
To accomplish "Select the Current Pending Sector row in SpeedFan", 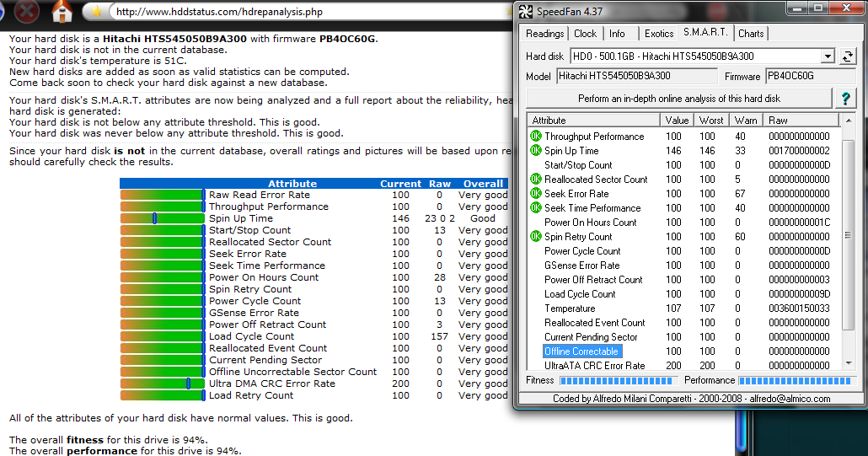I will (685, 337).
